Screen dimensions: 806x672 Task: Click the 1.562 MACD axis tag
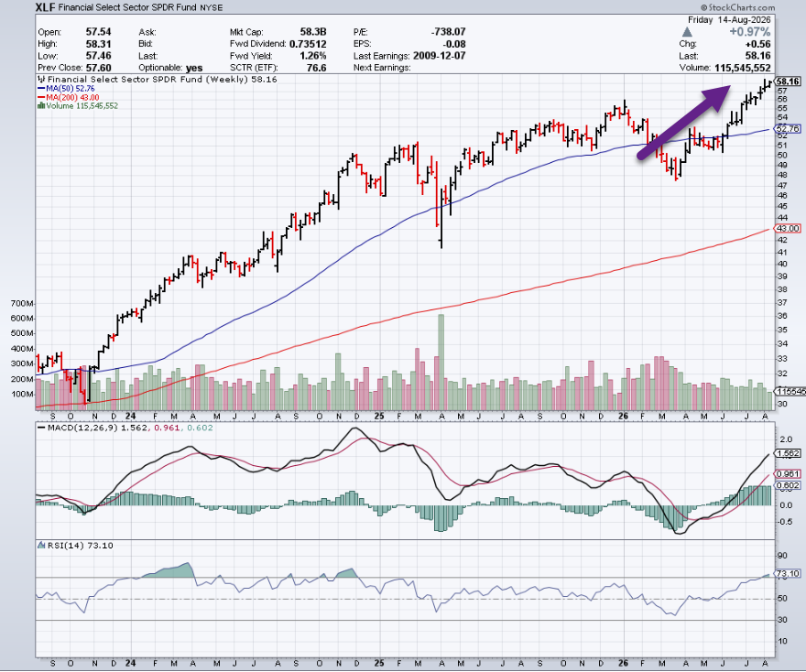(x=788, y=454)
